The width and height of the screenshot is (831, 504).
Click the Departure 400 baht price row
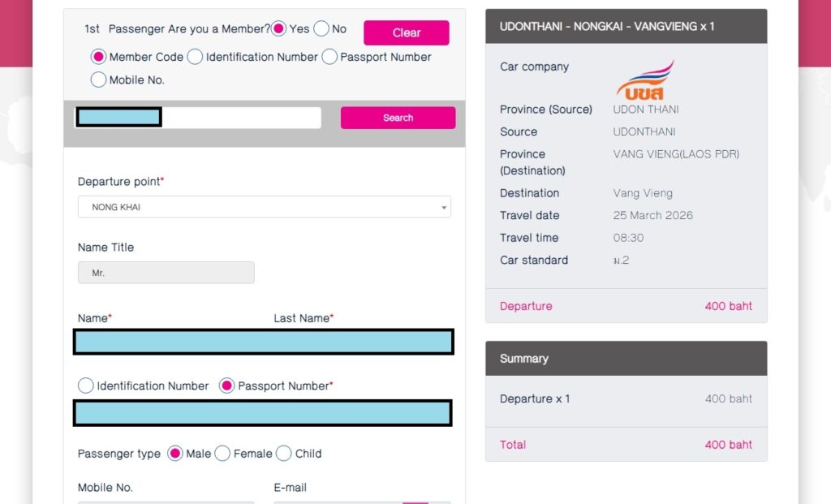point(626,306)
